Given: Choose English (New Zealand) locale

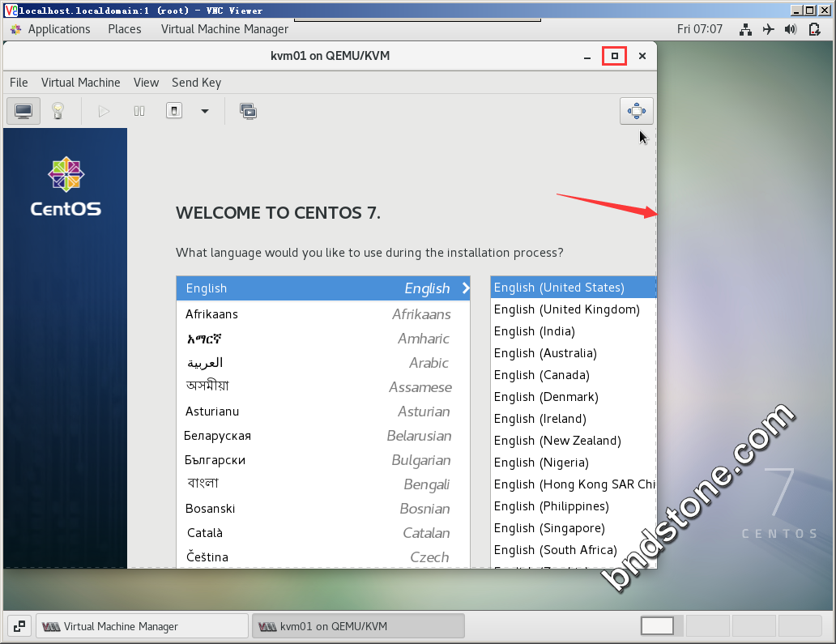Looking at the screenshot, I should pos(574,441).
